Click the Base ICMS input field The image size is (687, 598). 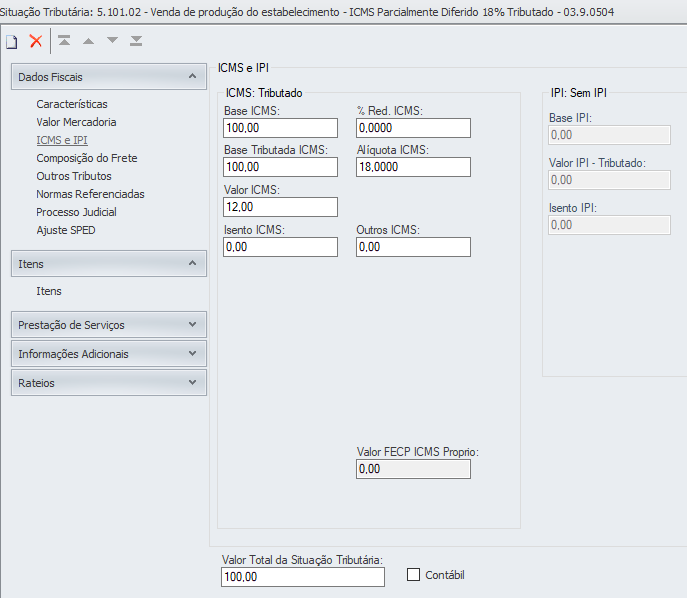(280, 128)
